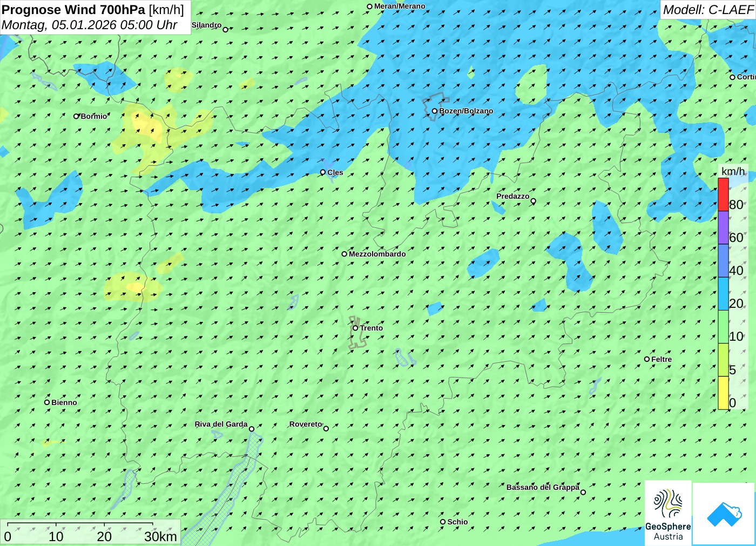Click the GeoSphere Austria logo
The image size is (756, 546).
click(668, 513)
